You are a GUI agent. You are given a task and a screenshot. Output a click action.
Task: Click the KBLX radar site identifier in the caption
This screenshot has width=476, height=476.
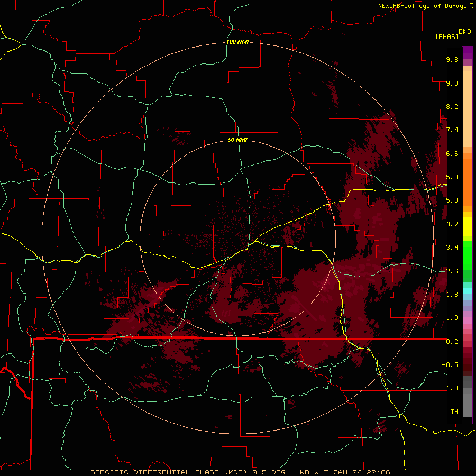[x=309, y=472]
